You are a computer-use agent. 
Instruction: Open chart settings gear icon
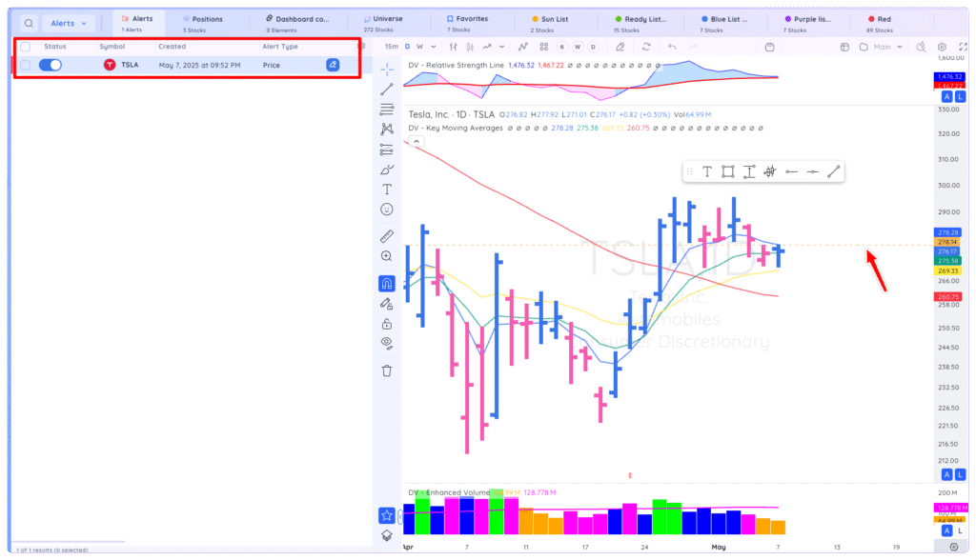[942, 47]
